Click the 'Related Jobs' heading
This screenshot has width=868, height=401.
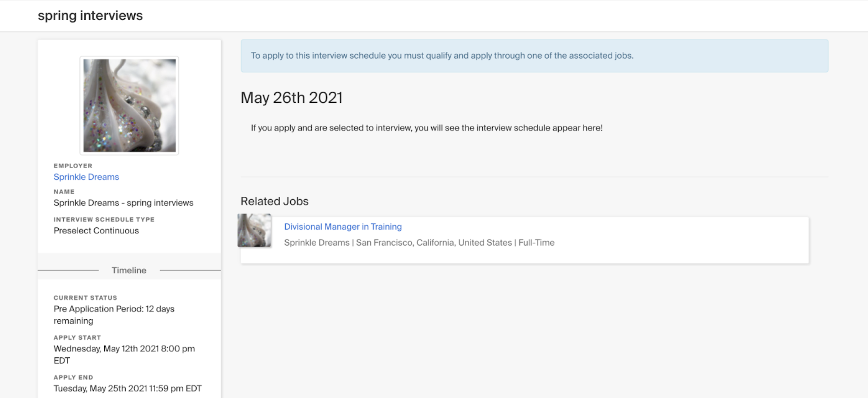click(x=274, y=201)
